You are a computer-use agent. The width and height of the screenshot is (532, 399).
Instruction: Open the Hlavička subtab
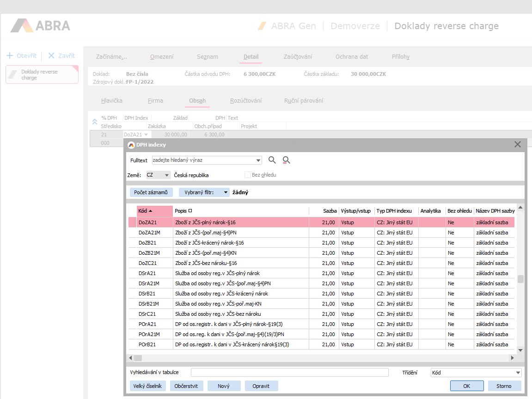coord(112,101)
